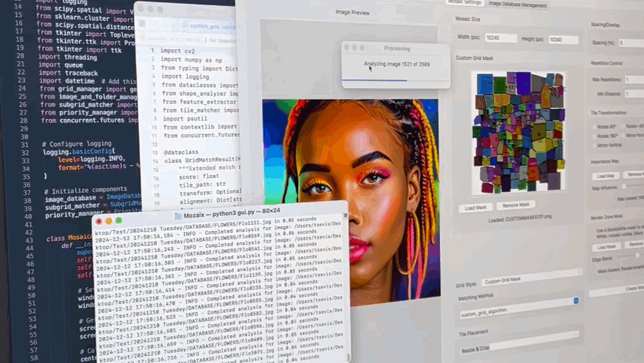
Task: Click the 'logging.basicConfig(' line in the dark editor
Action: tap(79, 152)
